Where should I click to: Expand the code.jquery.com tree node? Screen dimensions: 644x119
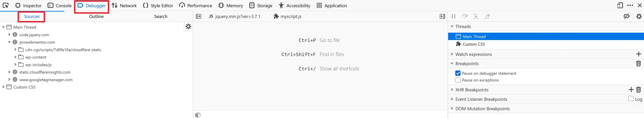pyautogui.click(x=9, y=35)
